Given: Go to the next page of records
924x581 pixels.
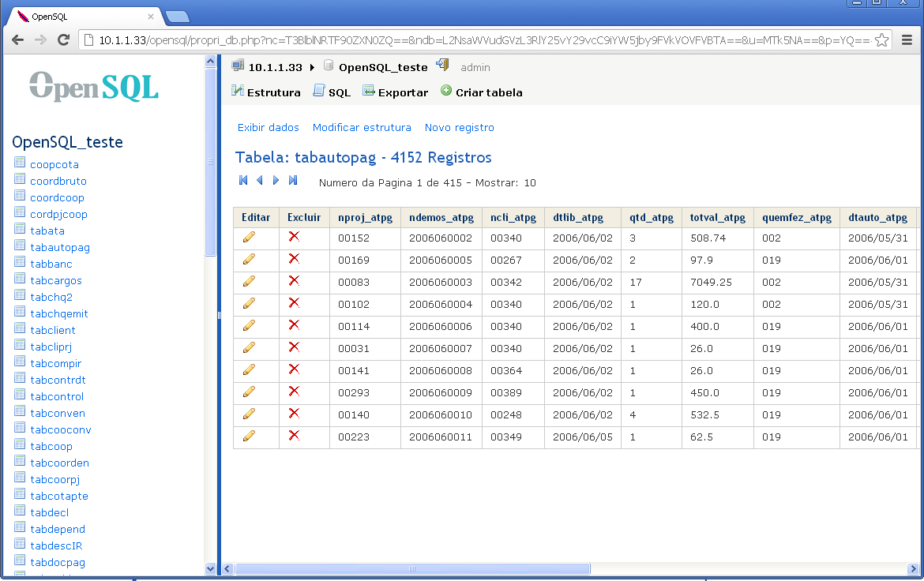Looking at the screenshot, I should pos(276,180).
